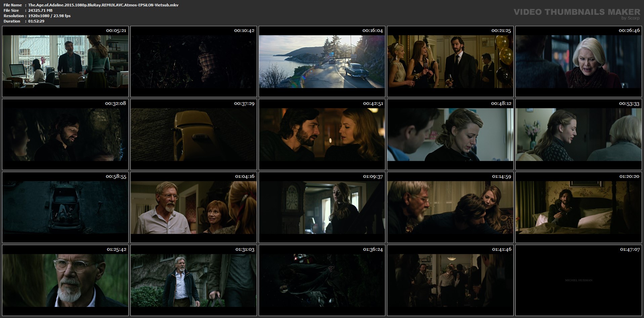644x318 pixels.
Task: Select the thumbnail at 01:25:42
Action: tap(65, 280)
